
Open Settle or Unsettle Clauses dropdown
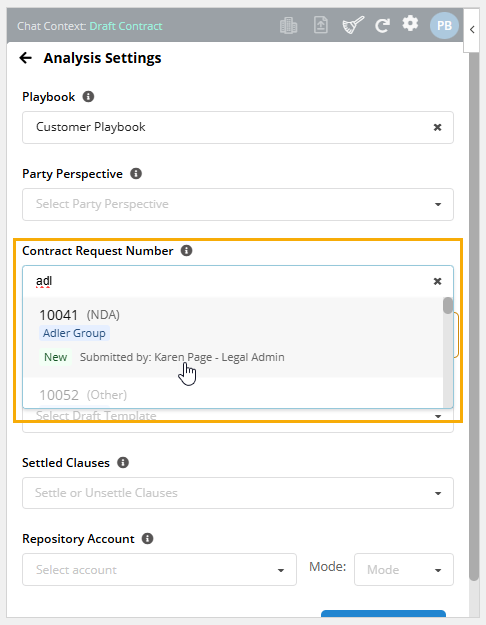238,493
